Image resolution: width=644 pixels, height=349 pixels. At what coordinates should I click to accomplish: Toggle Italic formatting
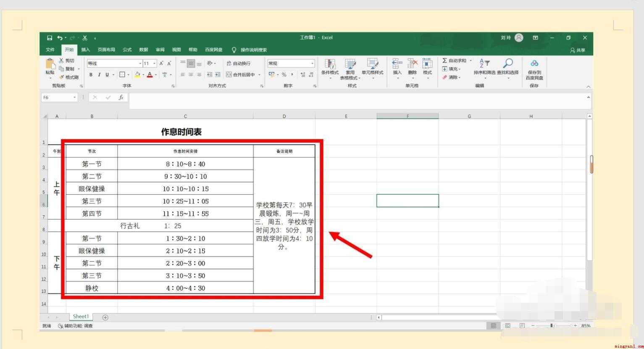point(99,75)
